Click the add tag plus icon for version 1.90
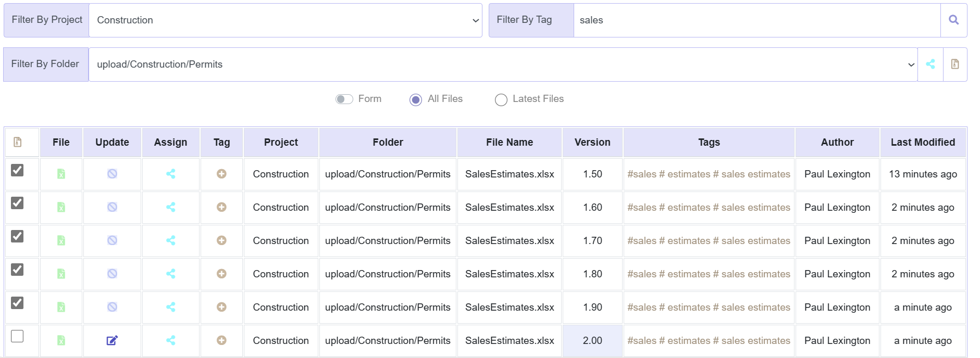Image resolution: width=980 pixels, height=358 pixels. click(x=221, y=307)
